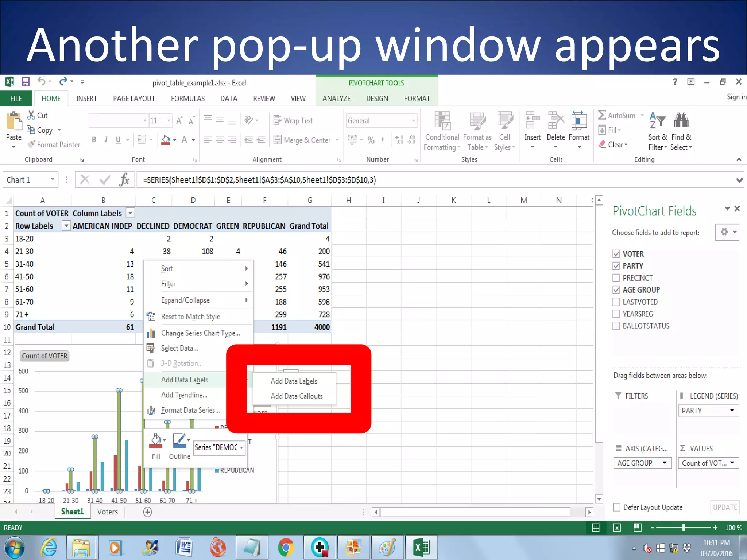The width and height of the screenshot is (747, 560).
Task: Open the Row Labels filter dropdown
Action: click(66, 226)
